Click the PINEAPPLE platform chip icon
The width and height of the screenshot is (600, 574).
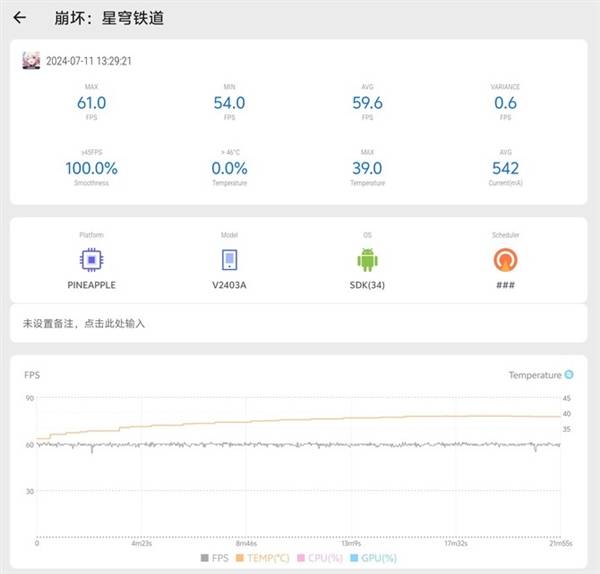pos(92,260)
